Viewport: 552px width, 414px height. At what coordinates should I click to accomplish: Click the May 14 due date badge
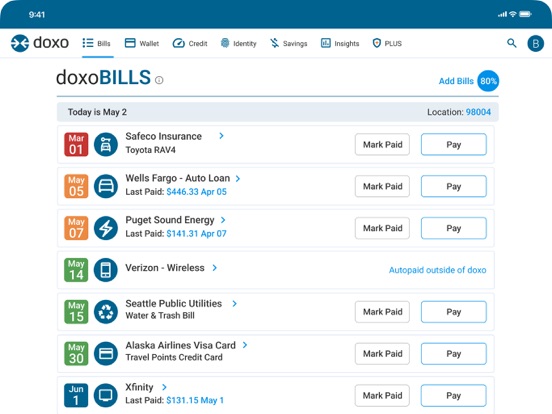pos(76,270)
